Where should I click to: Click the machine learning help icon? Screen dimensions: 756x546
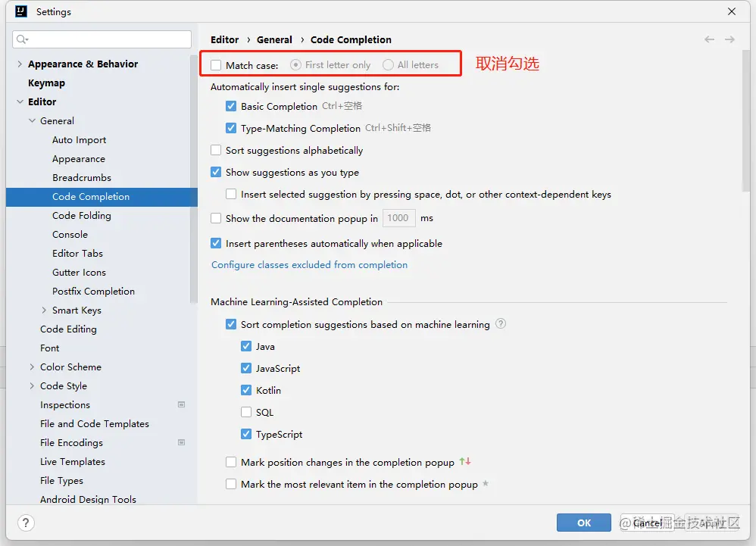click(x=501, y=324)
